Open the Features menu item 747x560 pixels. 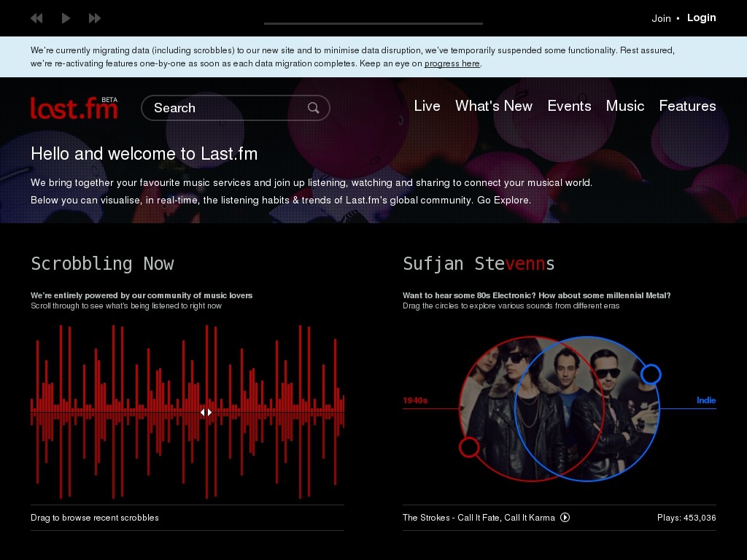[687, 106]
